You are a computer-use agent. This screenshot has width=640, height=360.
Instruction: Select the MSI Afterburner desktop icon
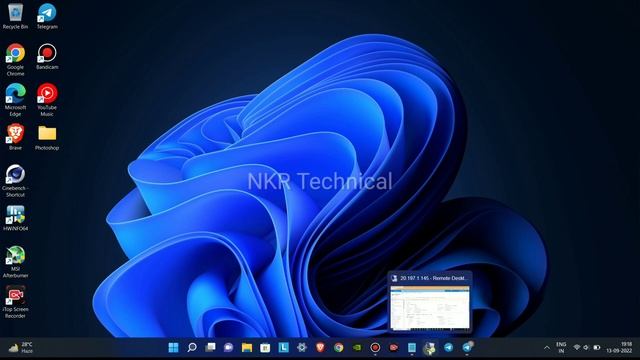[x=16, y=262]
